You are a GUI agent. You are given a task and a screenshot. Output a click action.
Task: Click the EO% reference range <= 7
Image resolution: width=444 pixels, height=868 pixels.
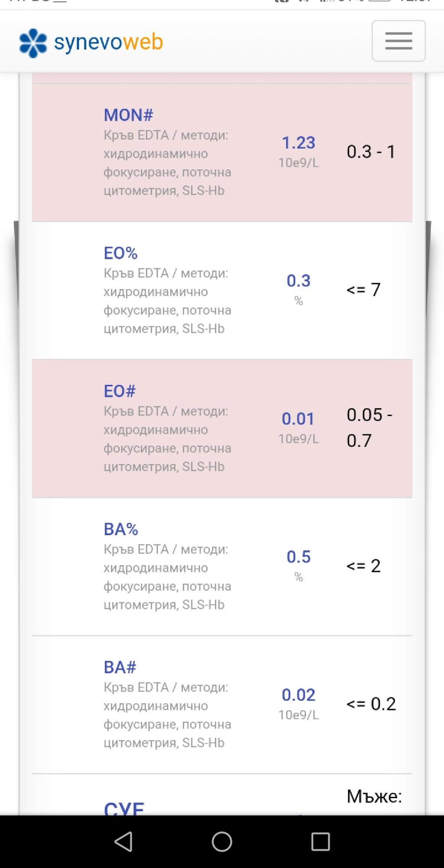click(363, 289)
